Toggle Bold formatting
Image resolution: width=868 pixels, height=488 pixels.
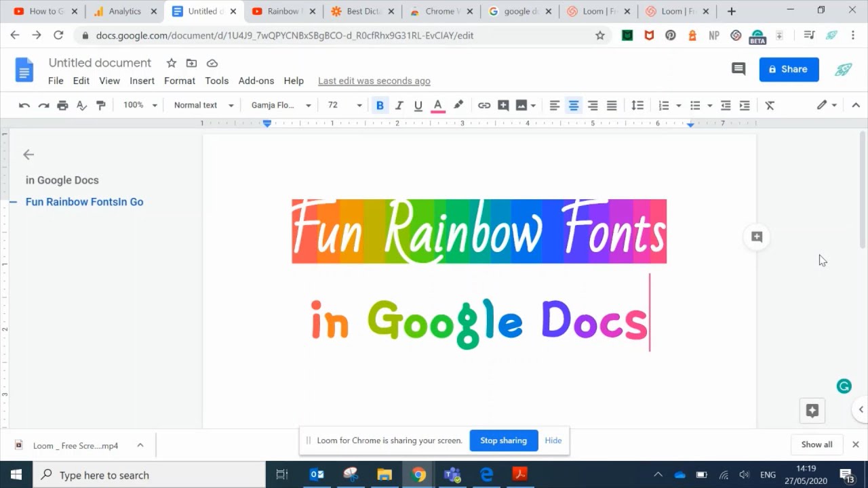tap(380, 105)
